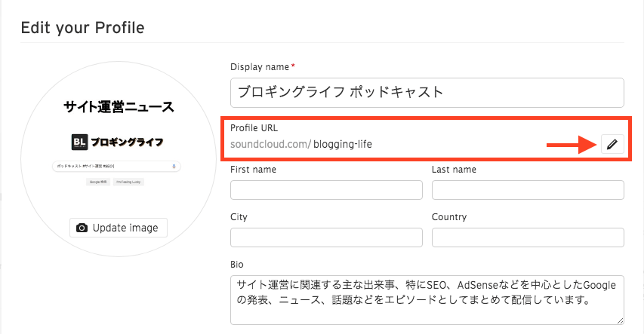The height and width of the screenshot is (334, 644).
Task: Click the City label
Action: 239,217
